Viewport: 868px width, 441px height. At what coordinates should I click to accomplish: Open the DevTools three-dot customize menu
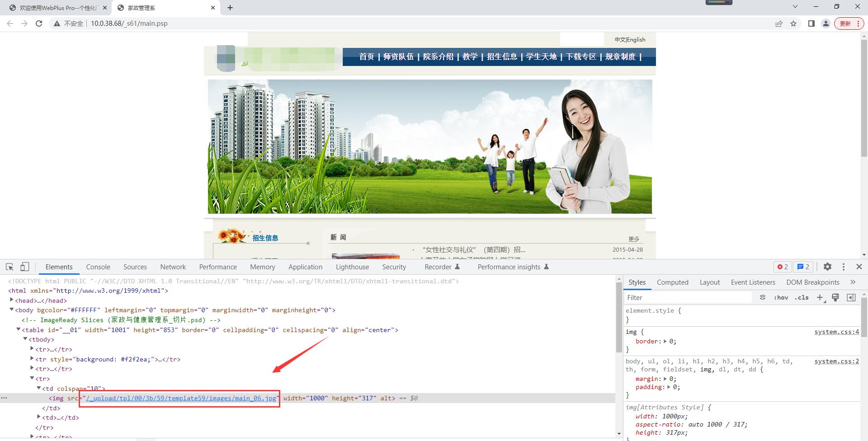pos(843,267)
